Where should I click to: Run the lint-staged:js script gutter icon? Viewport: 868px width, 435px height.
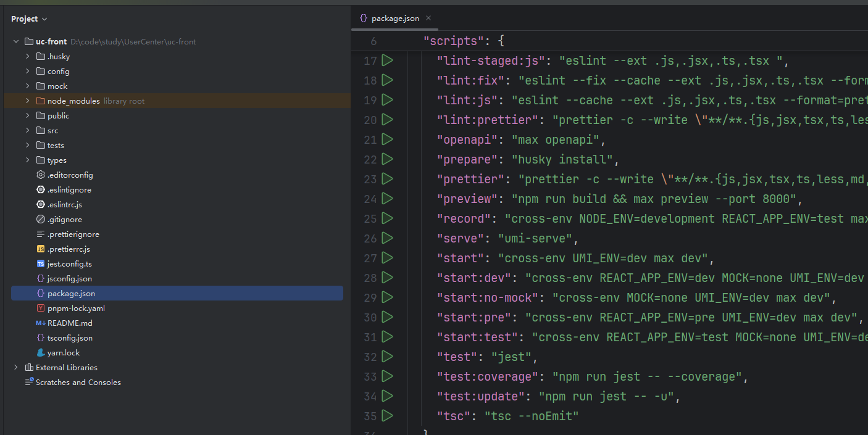(387, 60)
